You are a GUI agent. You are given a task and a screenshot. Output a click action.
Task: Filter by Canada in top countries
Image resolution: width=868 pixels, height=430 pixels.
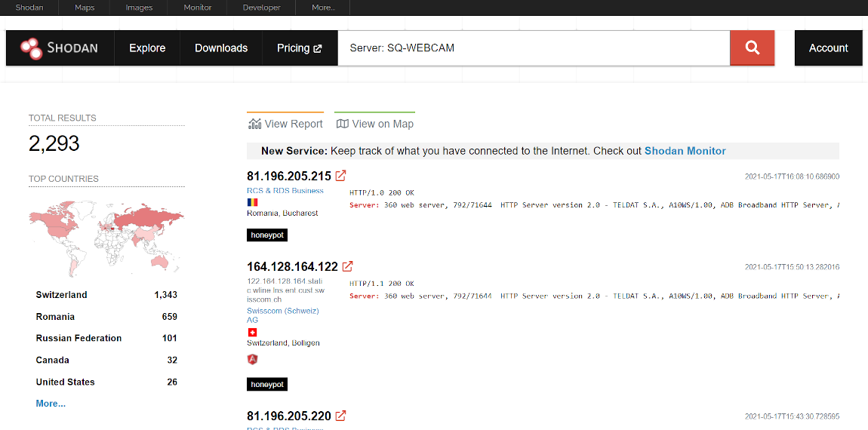53,361
